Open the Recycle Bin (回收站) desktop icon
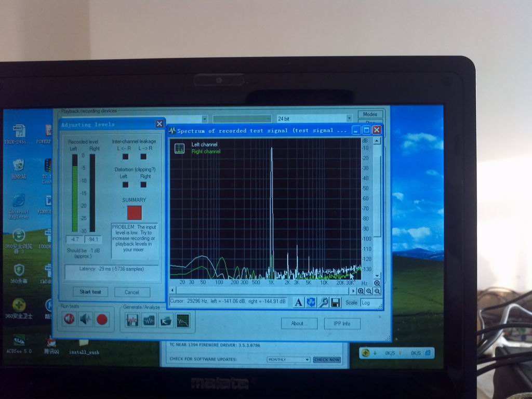The height and width of the screenshot is (399, 532). (x=18, y=169)
